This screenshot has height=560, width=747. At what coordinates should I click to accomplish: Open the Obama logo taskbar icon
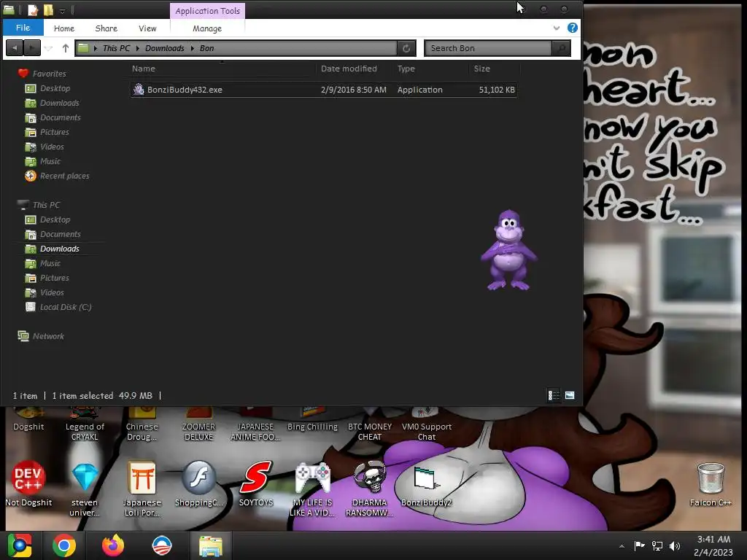coord(161,545)
